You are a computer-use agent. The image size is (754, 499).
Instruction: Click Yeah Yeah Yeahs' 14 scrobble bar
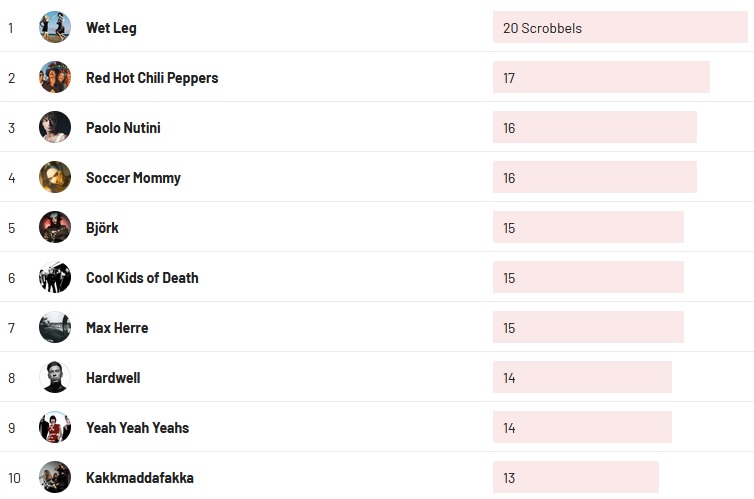point(582,428)
